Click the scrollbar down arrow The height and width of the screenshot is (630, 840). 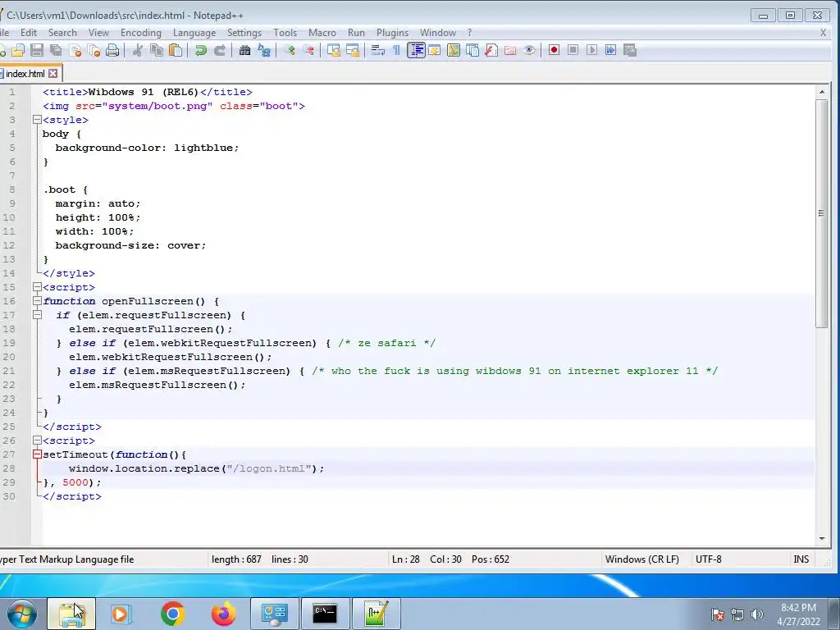[821, 538]
